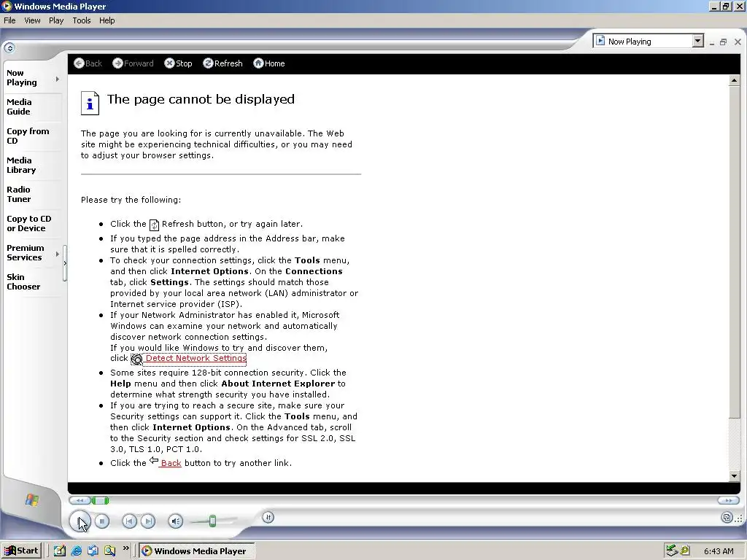Click the rewind button on seek bar

click(80, 500)
